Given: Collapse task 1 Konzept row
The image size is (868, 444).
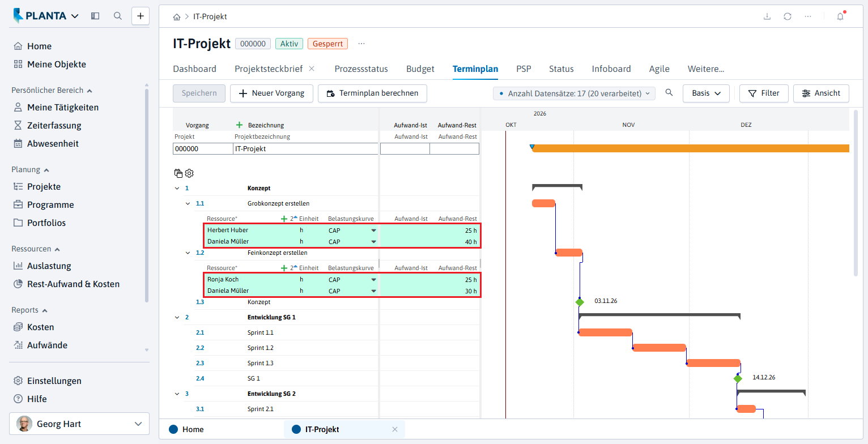Looking at the screenshot, I should [177, 188].
